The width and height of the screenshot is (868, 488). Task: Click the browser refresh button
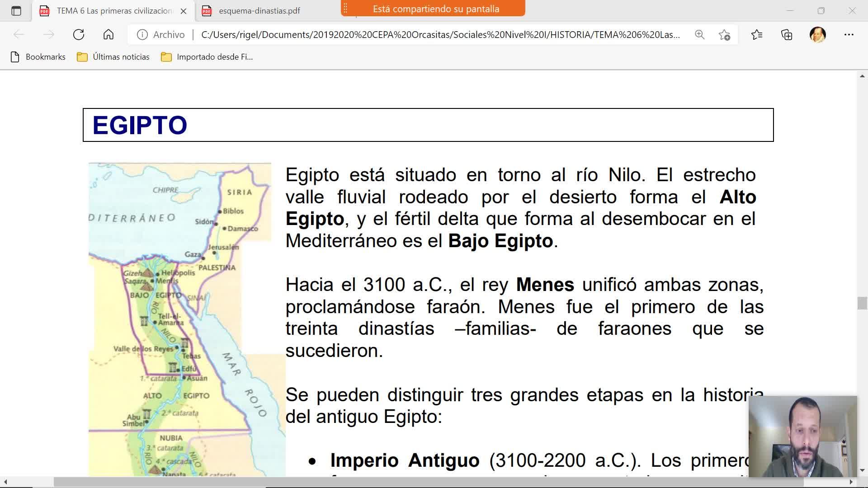click(79, 35)
